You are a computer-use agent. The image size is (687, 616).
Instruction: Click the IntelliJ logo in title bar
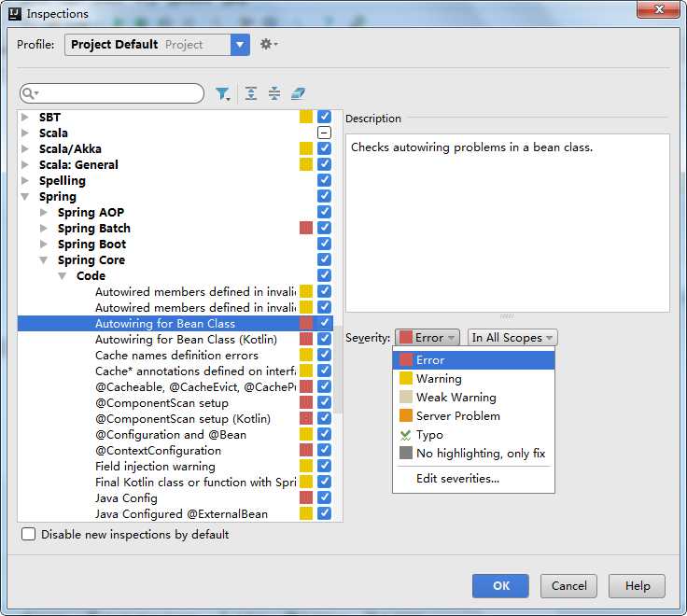pyautogui.click(x=15, y=14)
